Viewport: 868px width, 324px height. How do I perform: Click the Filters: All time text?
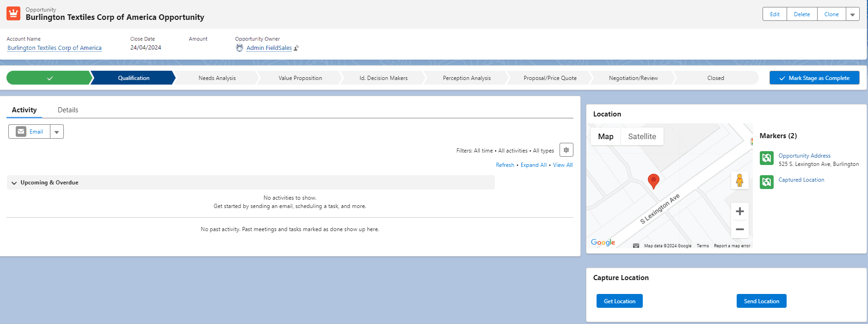coord(474,151)
